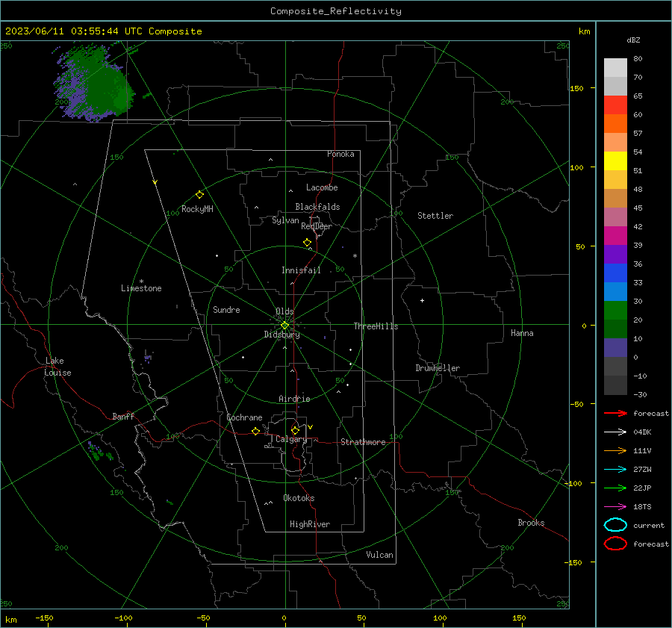This screenshot has height=628, width=672.
Task: Select the red forecast ellipse icon
Action: tap(615, 544)
